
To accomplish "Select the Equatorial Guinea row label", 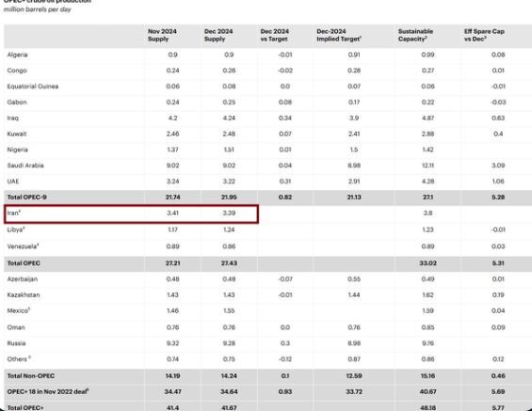I will pyautogui.click(x=33, y=87).
